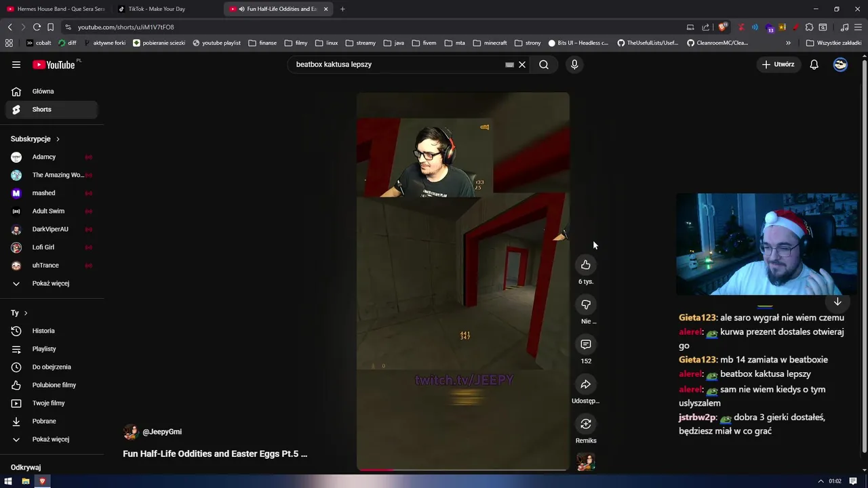Seek on the Short's red progress bar
This screenshot has width=868, height=488.
pyautogui.click(x=463, y=469)
